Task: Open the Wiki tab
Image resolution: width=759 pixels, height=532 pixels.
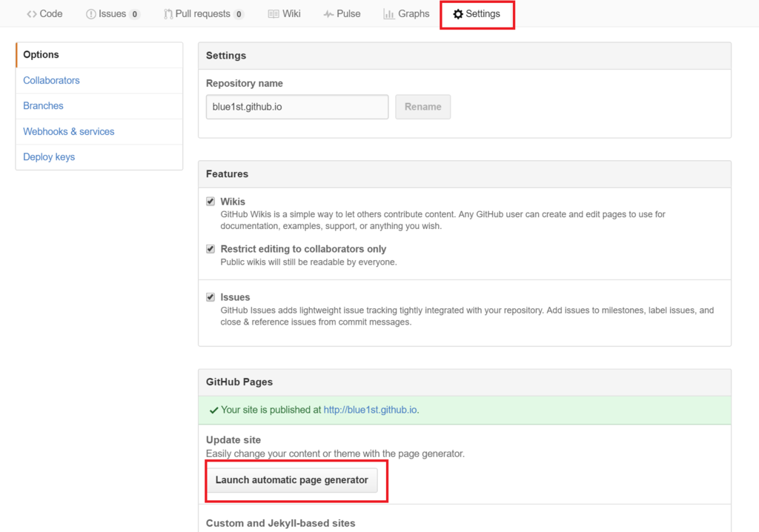Action: [x=285, y=14]
